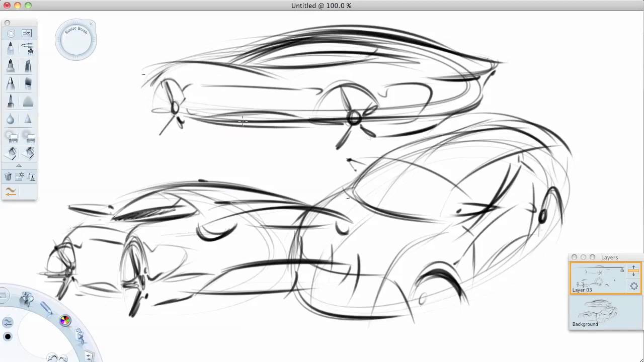Open the Brush Editor at the toolbar top
This screenshot has width=644, height=362.
click(27, 33)
